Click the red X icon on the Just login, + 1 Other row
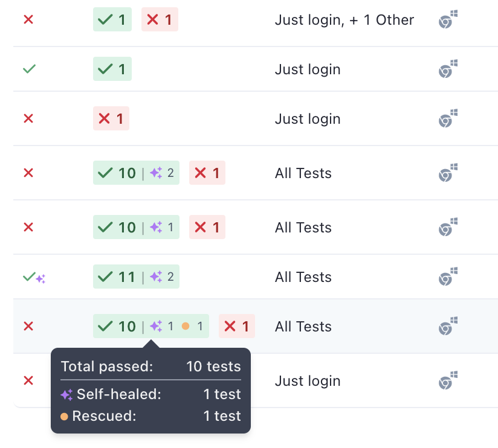The image size is (498, 448). point(28,19)
